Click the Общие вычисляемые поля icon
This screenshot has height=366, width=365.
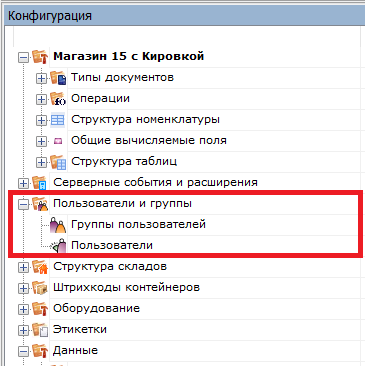point(58,141)
